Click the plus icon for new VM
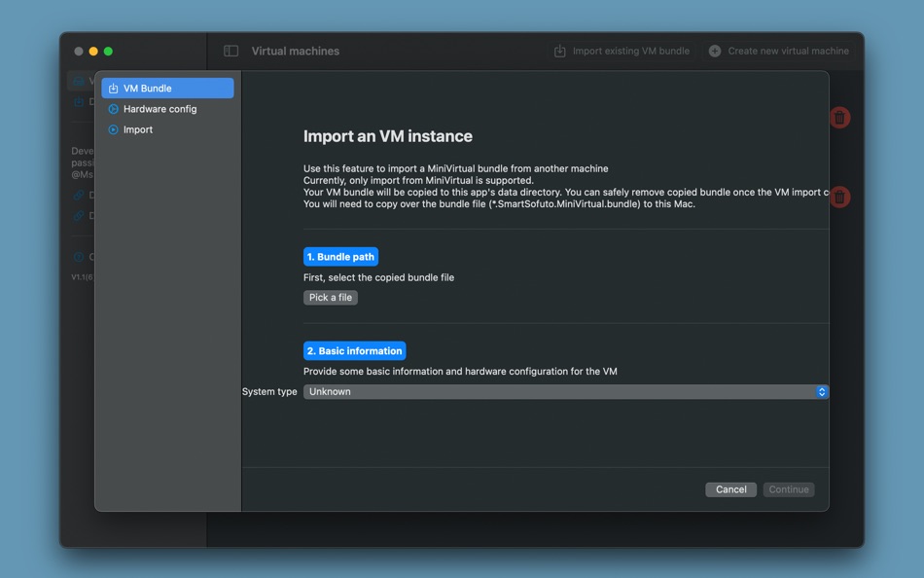The image size is (924, 578). 715,52
